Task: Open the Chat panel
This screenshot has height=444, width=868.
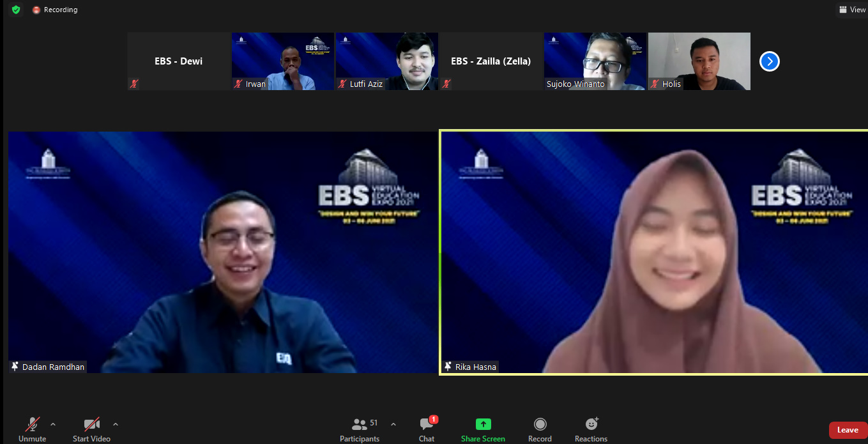Action: click(427, 424)
